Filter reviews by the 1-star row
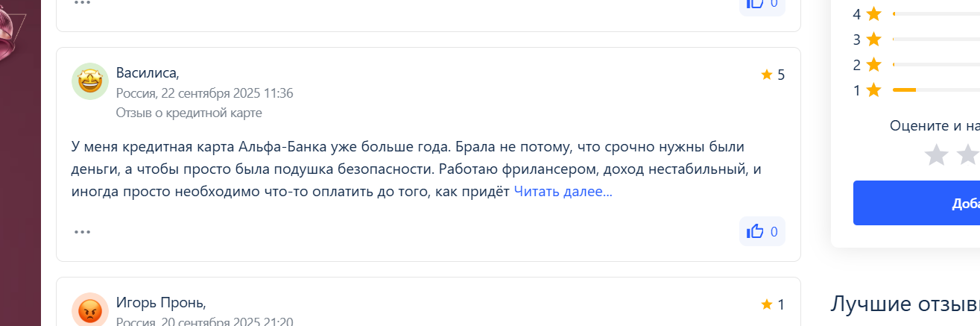The height and width of the screenshot is (326, 980). tap(916, 90)
